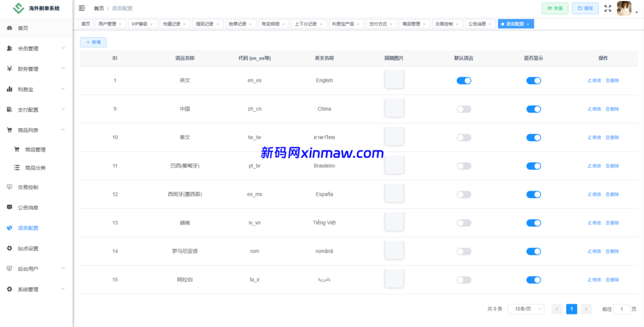
Task: Expand the 利息宝 sidebar menu chevron
Action: [64, 89]
